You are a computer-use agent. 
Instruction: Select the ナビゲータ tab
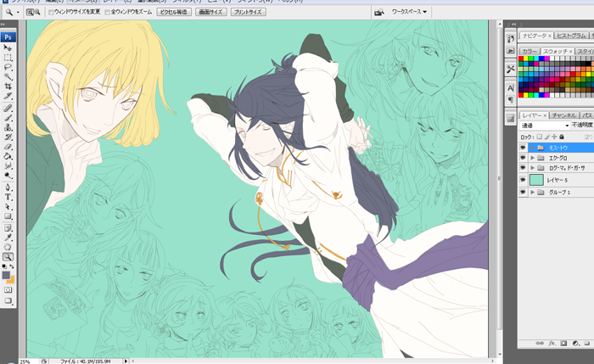click(x=536, y=36)
